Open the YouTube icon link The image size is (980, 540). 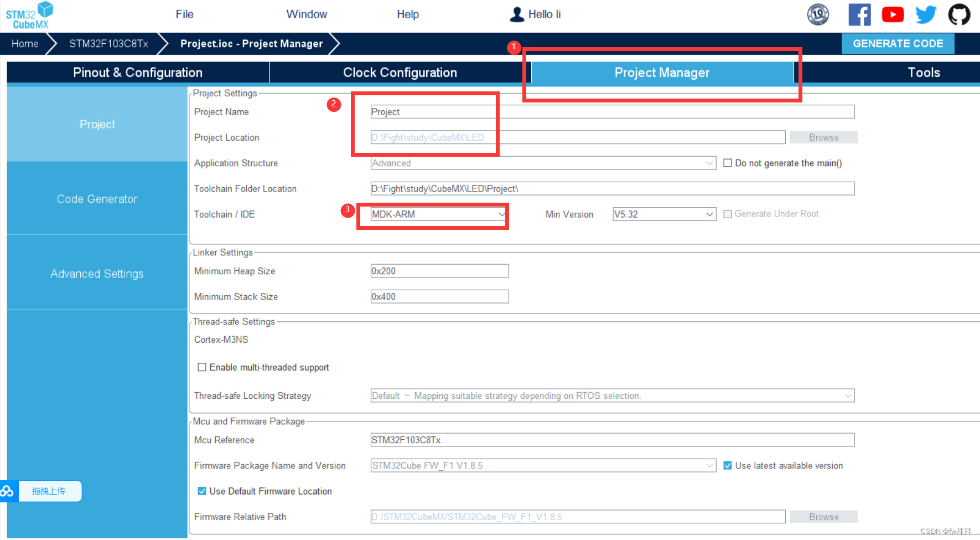893,14
